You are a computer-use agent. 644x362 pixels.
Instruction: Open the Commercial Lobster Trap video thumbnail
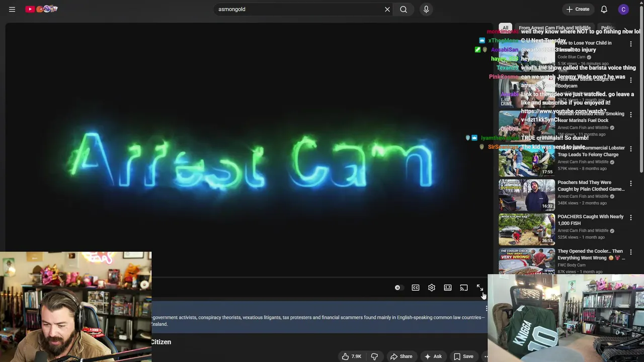[527, 160]
